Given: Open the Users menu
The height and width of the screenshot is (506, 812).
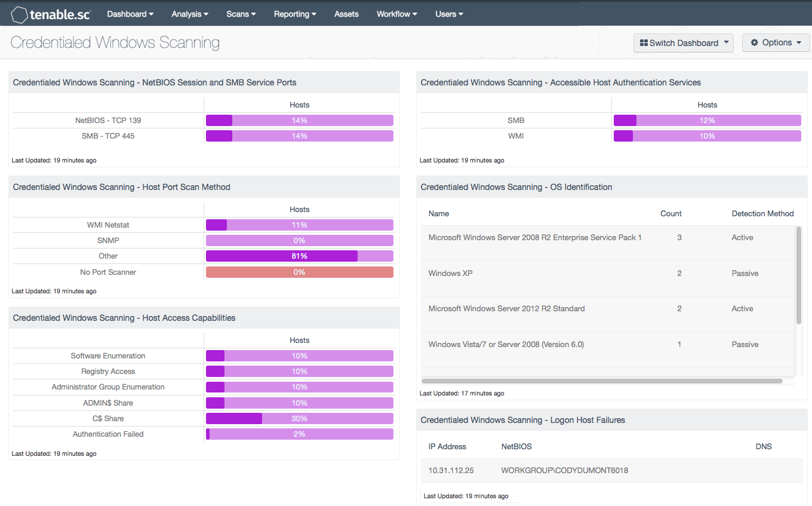Looking at the screenshot, I should (448, 13).
